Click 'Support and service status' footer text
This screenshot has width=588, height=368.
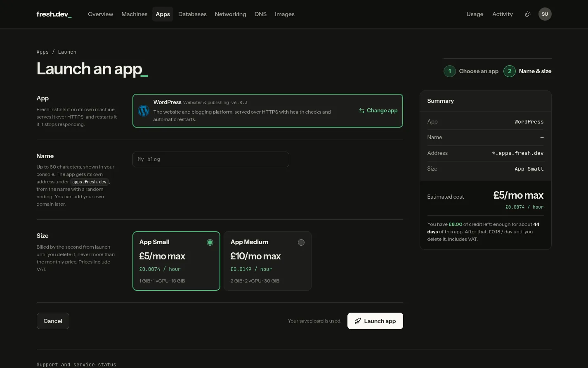(76, 365)
